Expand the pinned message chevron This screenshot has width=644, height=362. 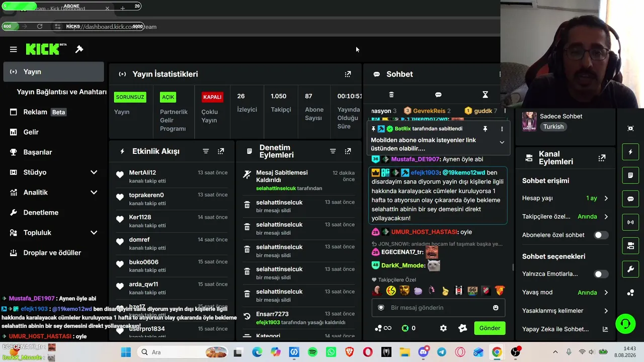tap(502, 142)
